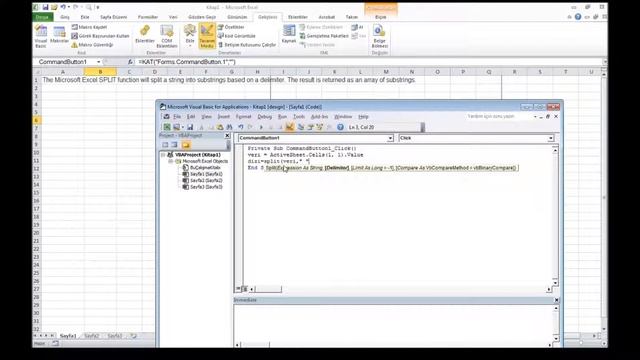The image size is (640, 360).
Task: Select Sayfa3 (Sayfa3) in the project tree
Action: [x=203, y=187]
